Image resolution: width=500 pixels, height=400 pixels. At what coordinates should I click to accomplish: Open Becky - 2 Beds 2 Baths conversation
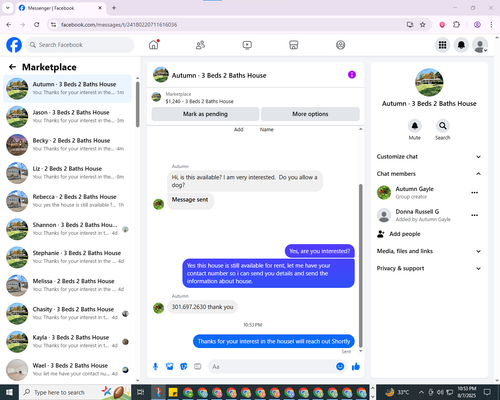click(68, 145)
